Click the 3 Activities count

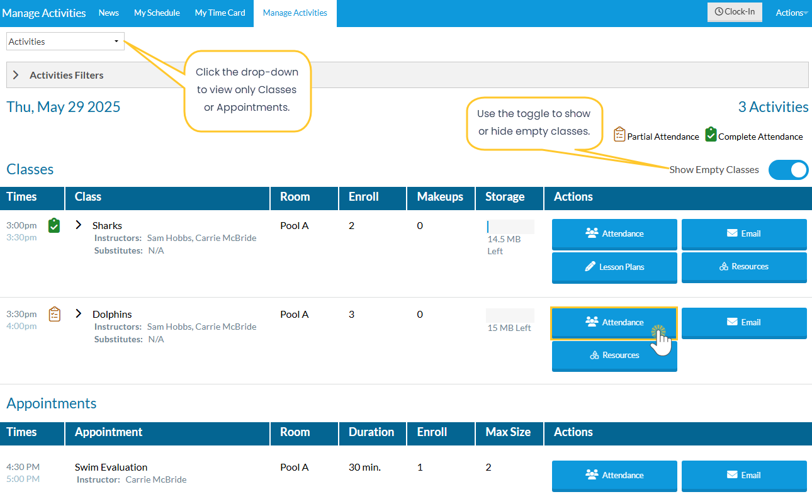click(773, 107)
